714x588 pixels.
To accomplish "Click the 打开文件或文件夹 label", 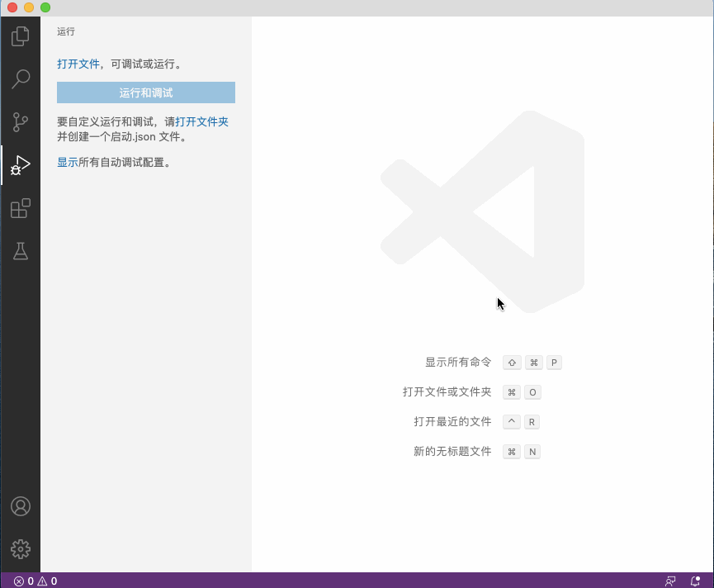I will click(447, 391).
